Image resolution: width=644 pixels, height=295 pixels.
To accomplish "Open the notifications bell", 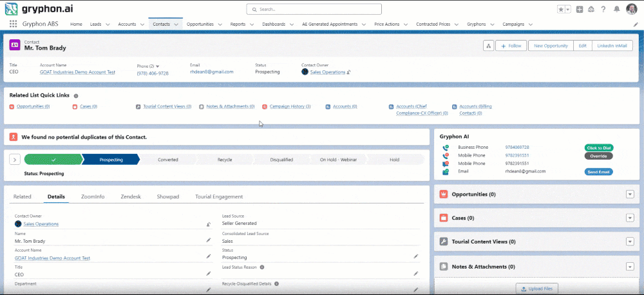I will click(616, 10).
